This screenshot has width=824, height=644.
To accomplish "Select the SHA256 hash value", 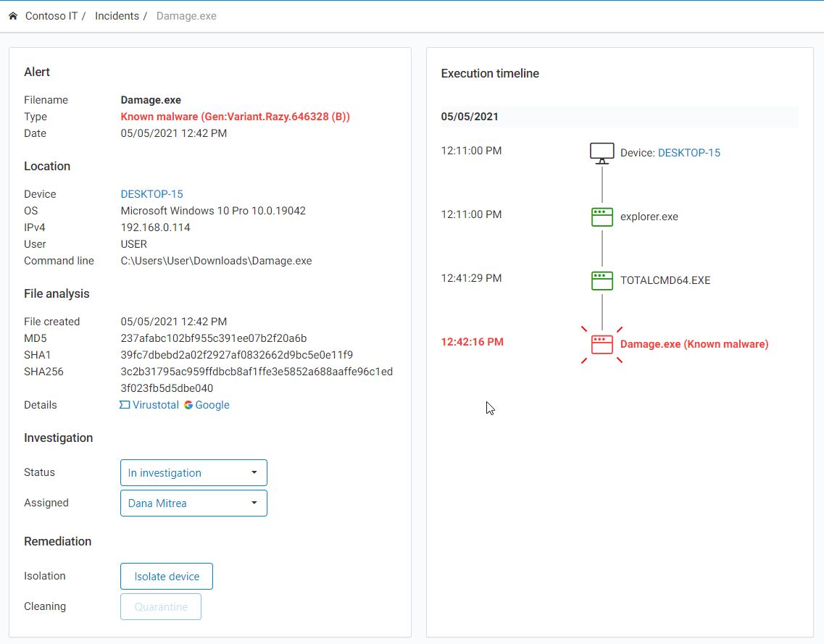I will 257,380.
